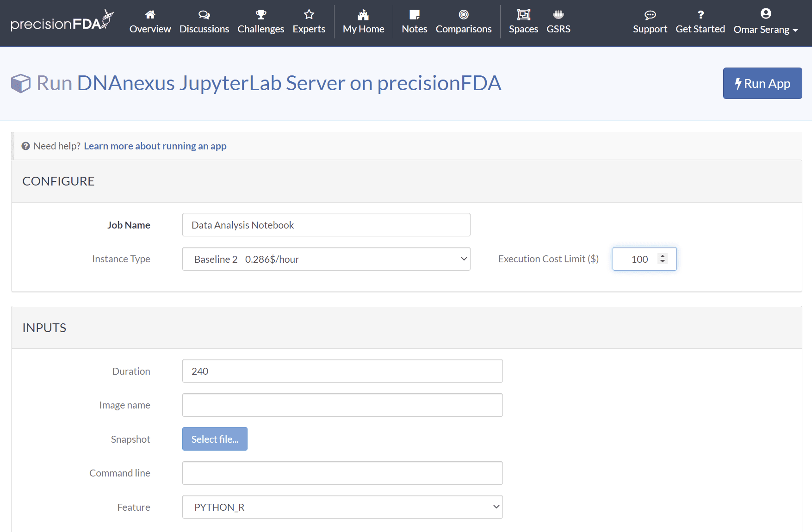The height and width of the screenshot is (532, 812).
Task: Expand the Instance Type dropdown
Action: coord(326,259)
